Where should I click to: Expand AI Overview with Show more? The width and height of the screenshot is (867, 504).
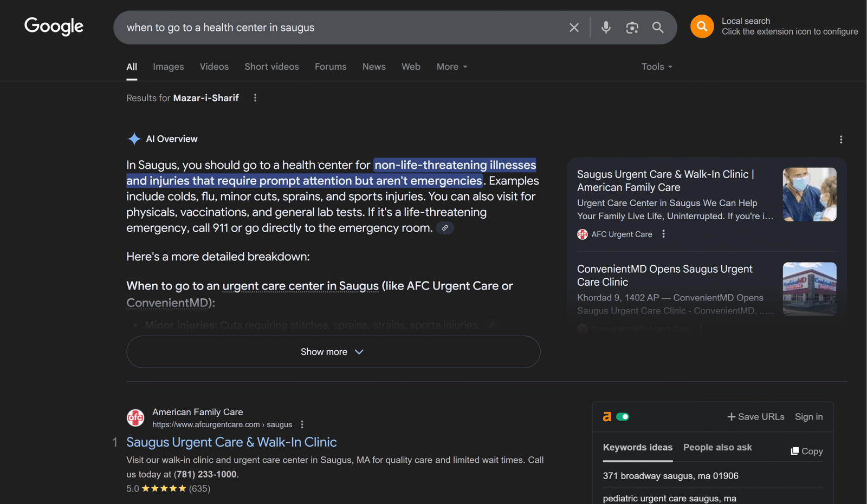tap(333, 352)
